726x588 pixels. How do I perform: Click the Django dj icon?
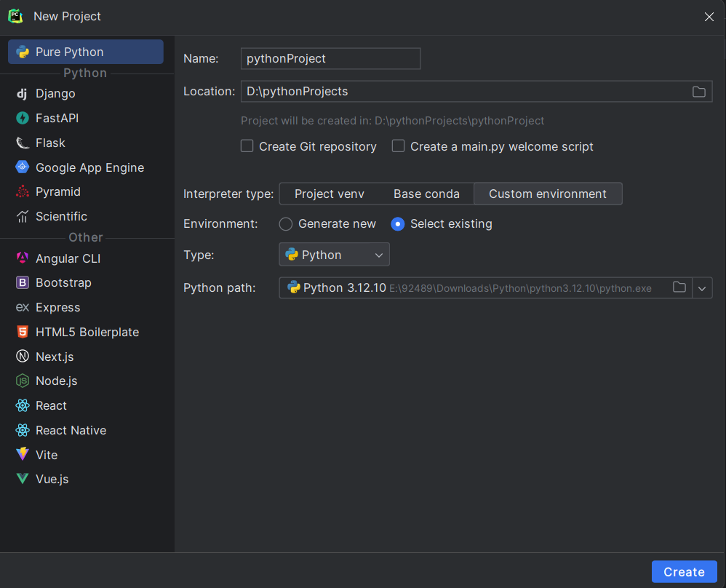(x=23, y=94)
